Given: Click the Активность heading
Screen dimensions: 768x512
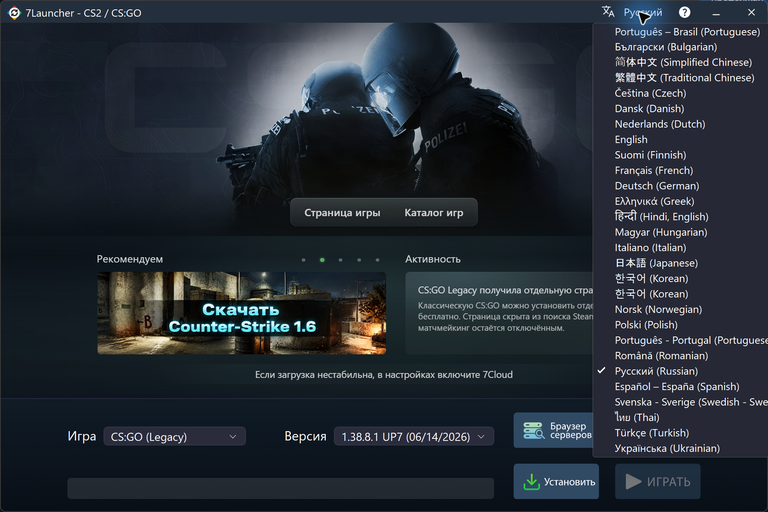Looking at the screenshot, I should [x=432, y=259].
